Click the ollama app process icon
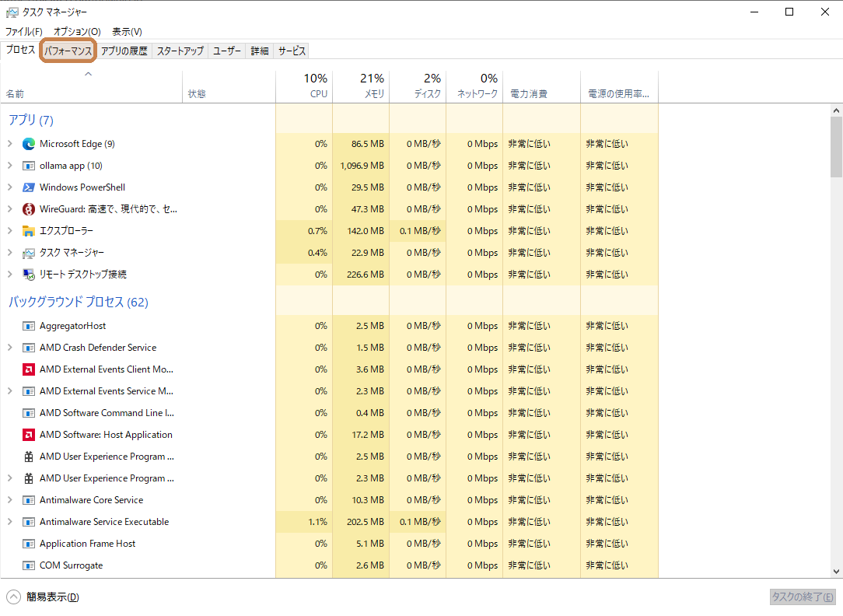The image size is (843, 616). tap(29, 166)
